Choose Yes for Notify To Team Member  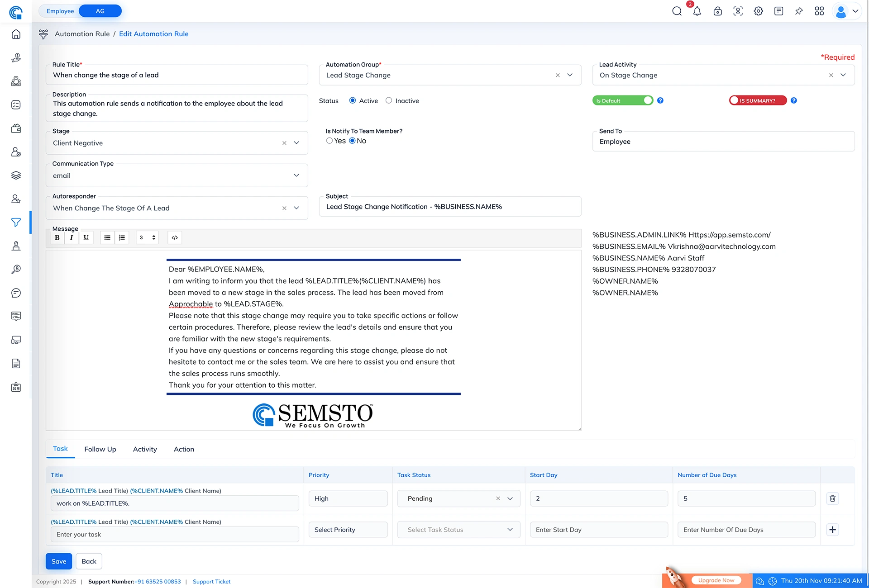tap(329, 141)
